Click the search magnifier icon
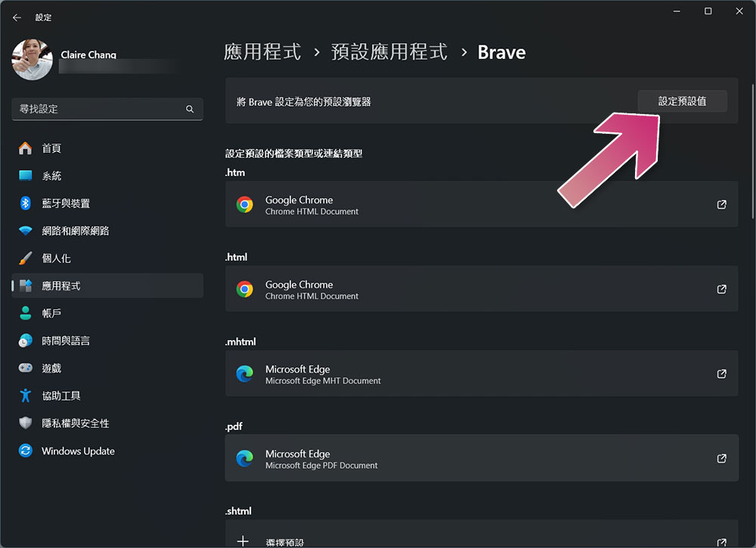This screenshot has height=548, width=756. click(190, 109)
